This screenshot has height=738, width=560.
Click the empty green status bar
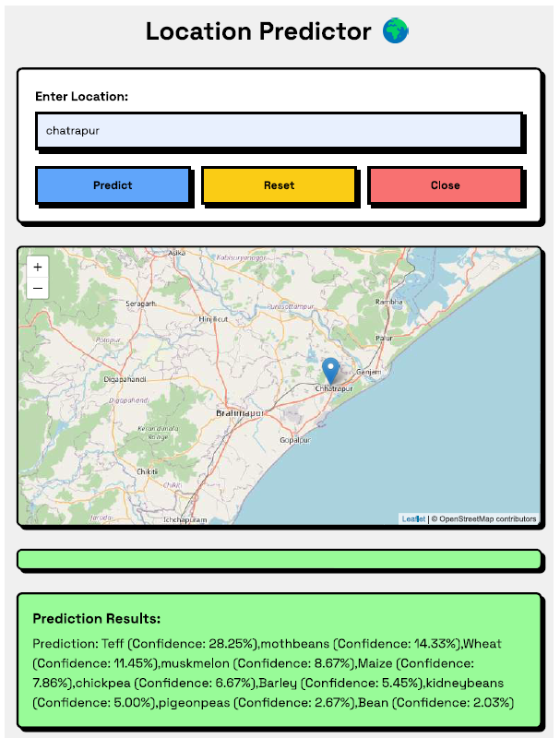click(x=279, y=559)
